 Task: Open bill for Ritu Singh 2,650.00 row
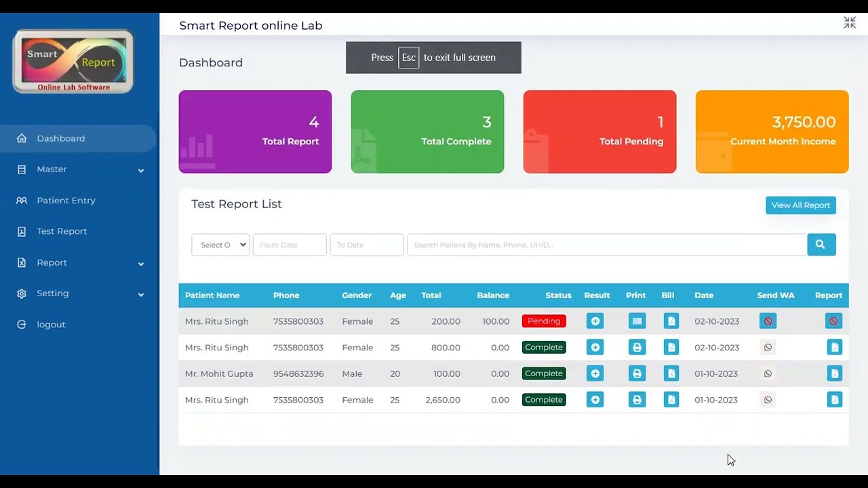pyautogui.click(x=671, y=400)
